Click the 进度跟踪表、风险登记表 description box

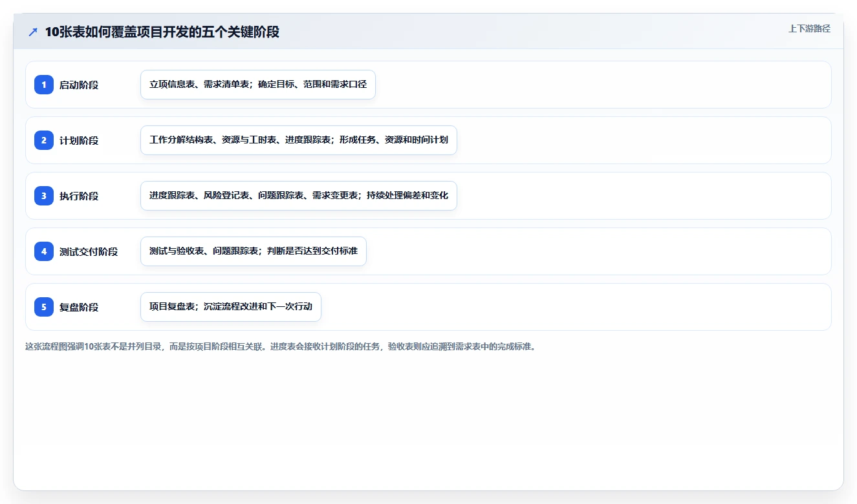coord(299,196)
